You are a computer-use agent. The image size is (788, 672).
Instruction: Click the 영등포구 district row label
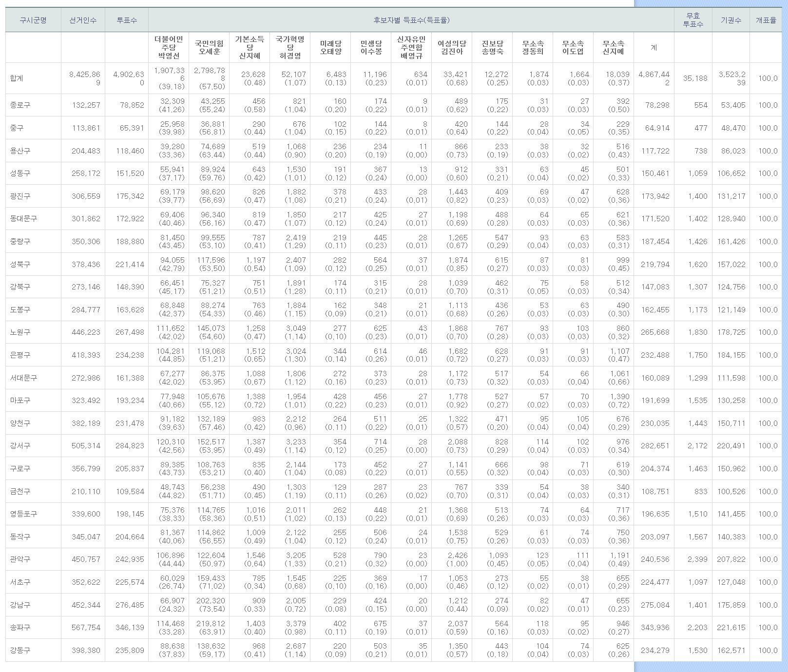(x=23, y=514)
